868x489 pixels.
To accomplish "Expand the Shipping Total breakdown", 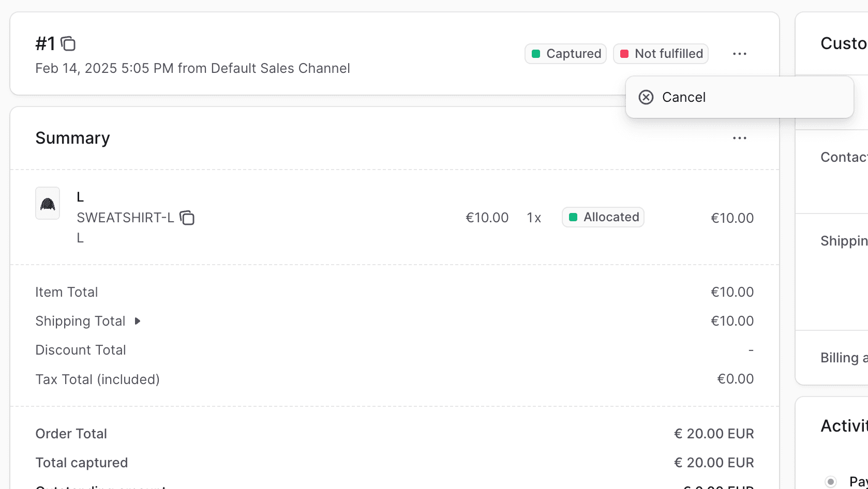I will click(138, 321).
